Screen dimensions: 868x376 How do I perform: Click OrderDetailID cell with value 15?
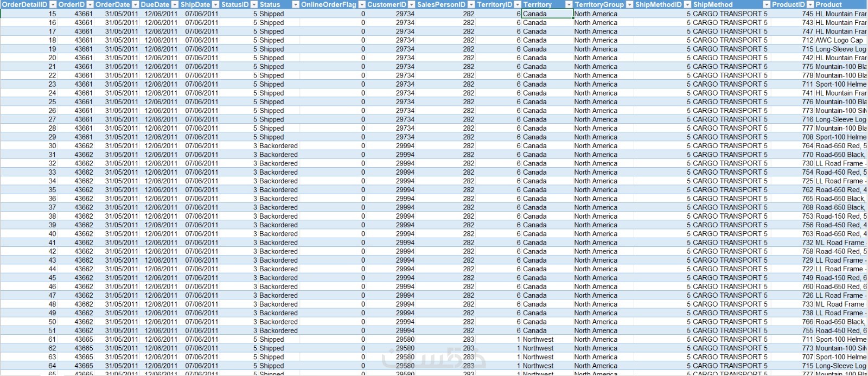[x=52, y=14]
